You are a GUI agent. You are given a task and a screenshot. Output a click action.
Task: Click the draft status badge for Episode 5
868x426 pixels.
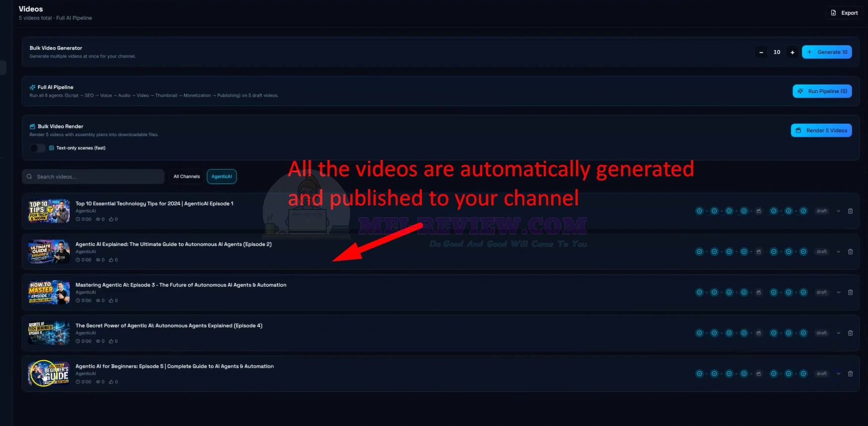click(822, 374)
